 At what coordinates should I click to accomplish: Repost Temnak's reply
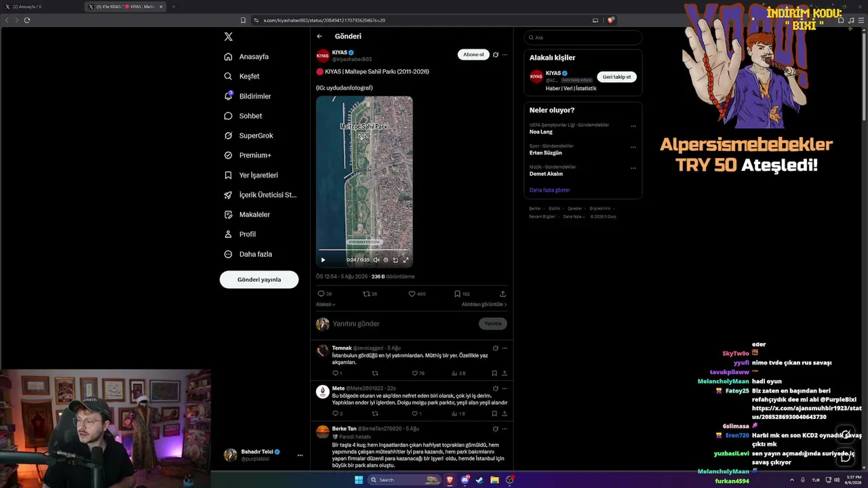click(375, 373)
